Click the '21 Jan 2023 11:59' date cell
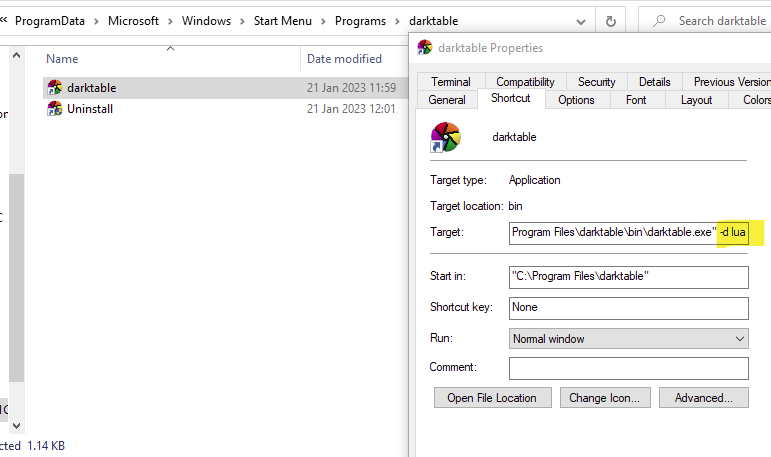 pyautogui.click(x=352, y=88)
